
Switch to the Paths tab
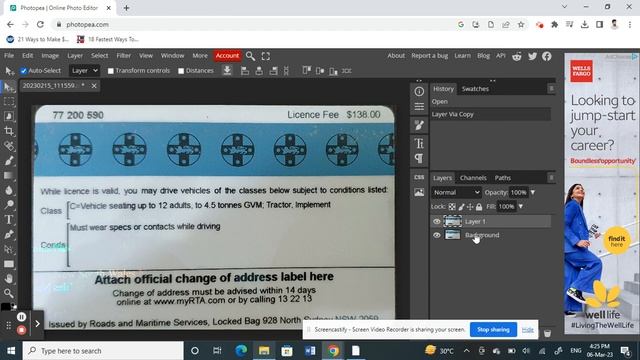tap(502, 178)
